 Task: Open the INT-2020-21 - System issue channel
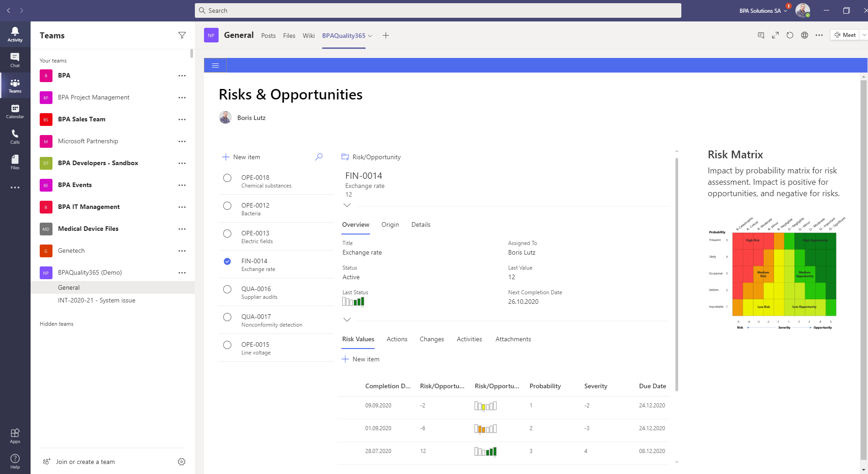[97, 300]
